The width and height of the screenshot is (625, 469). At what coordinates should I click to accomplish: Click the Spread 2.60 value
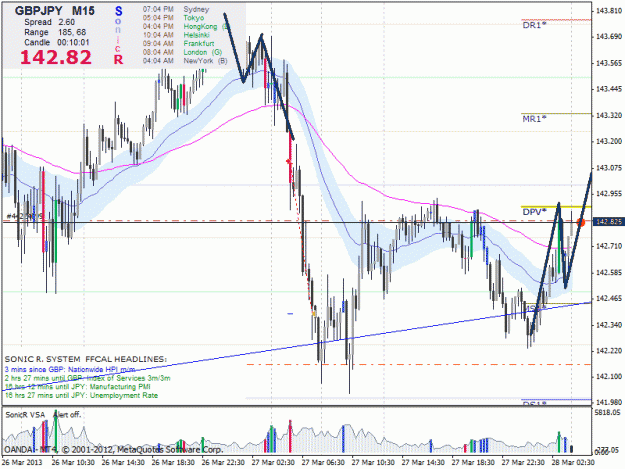click(x=49, y=22)
